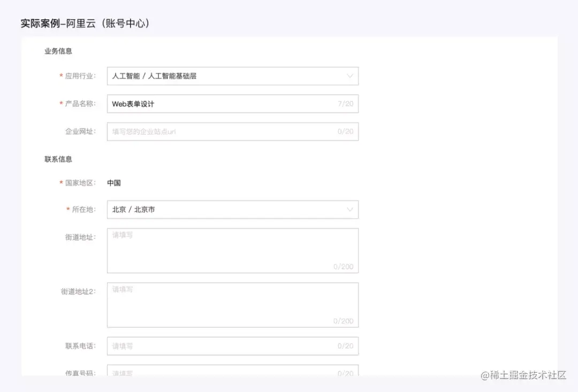Focus the 联系电话 input field
The image size is (578, 392).
coord(233,346)
